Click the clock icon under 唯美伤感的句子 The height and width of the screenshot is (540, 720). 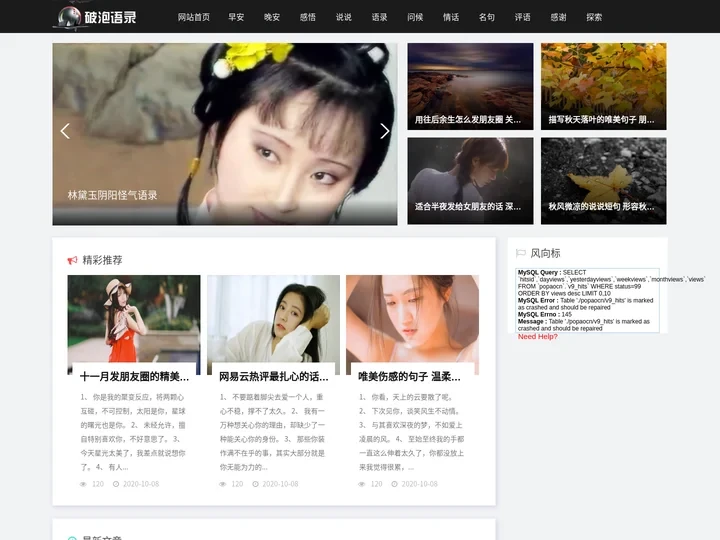click(x=394, y=484)
